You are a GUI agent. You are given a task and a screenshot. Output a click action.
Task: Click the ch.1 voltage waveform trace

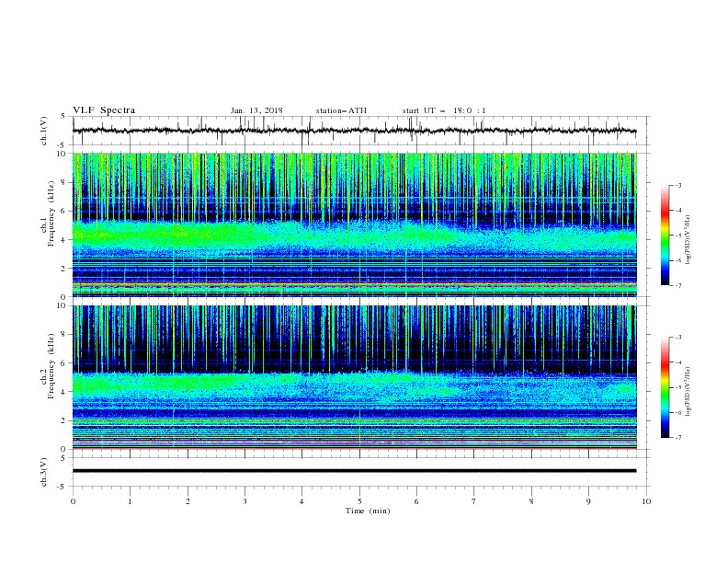354,131
